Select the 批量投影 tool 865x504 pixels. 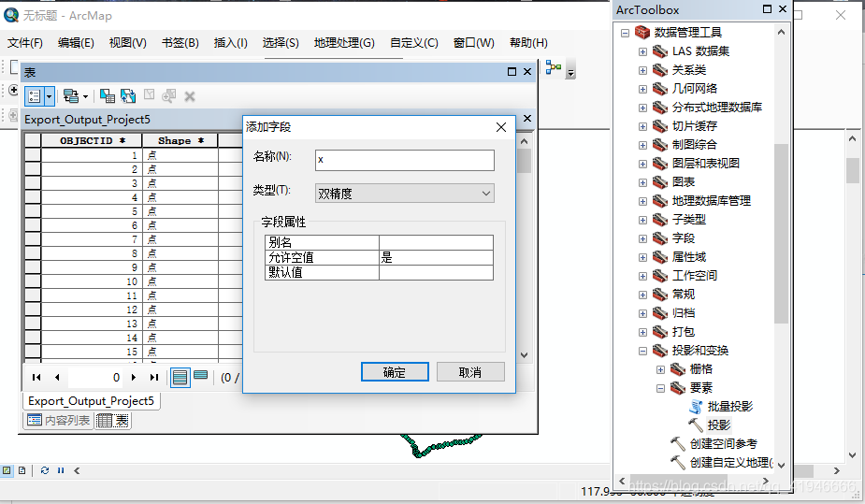(729, 406)
